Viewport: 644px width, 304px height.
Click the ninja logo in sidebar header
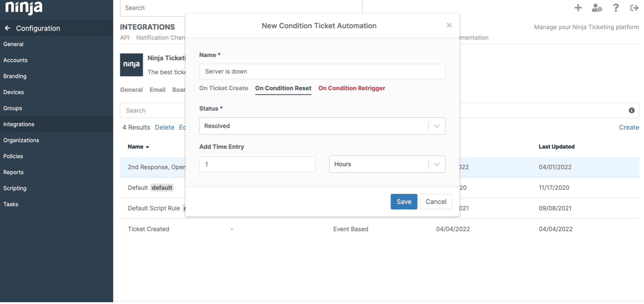pos(24,8)
